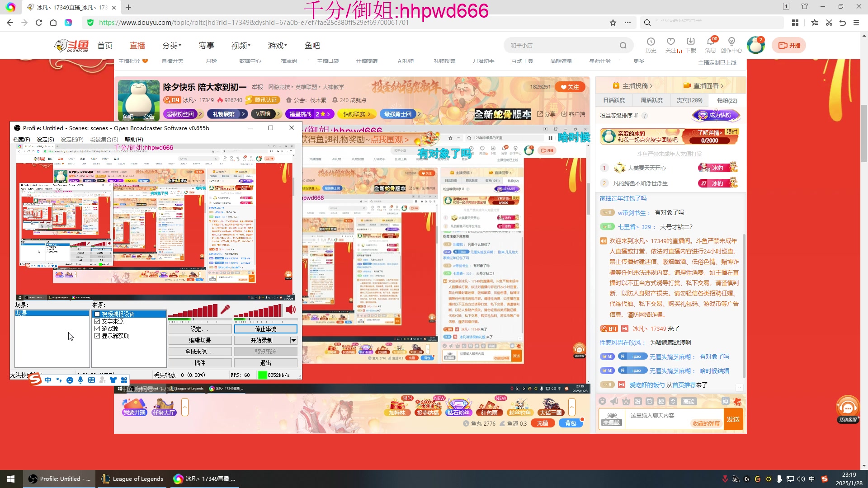This screenshot has width=868, height=488.
Task: Open the danmaku color crown icon
Action: tap(626, 401)
